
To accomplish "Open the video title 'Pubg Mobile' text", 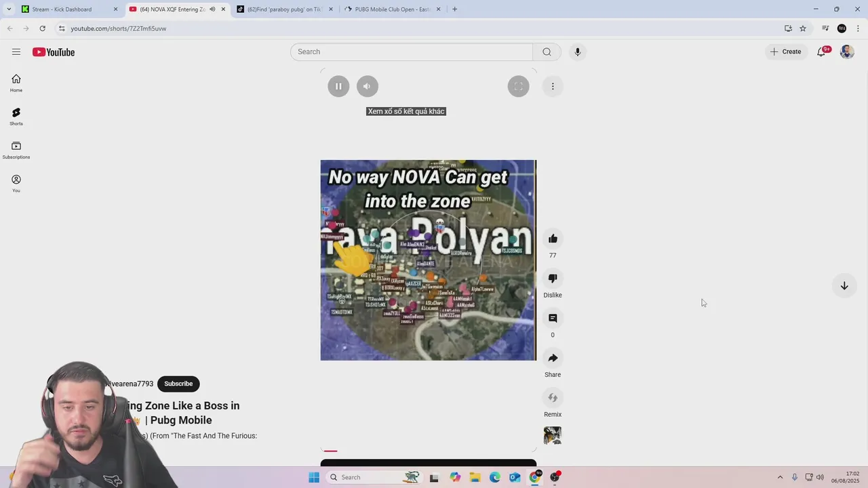I will tap(181, 420).
